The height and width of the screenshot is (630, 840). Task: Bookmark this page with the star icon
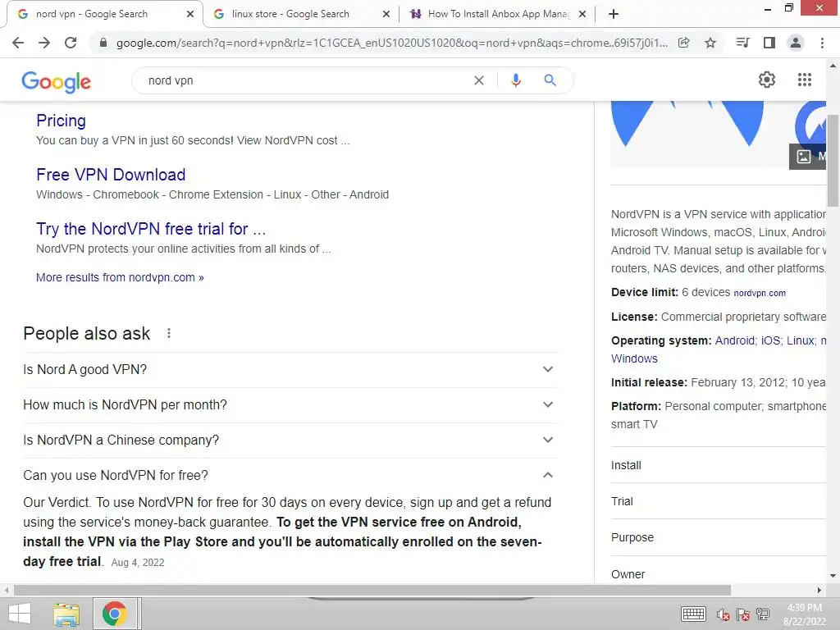coord(710,43)
